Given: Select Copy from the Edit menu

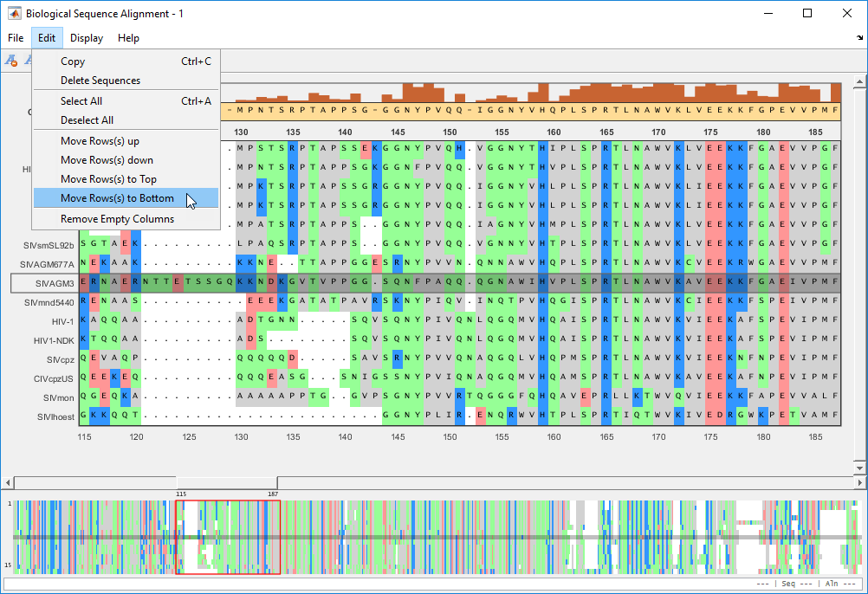Looking at the screenshot, I should pos(73,61).
